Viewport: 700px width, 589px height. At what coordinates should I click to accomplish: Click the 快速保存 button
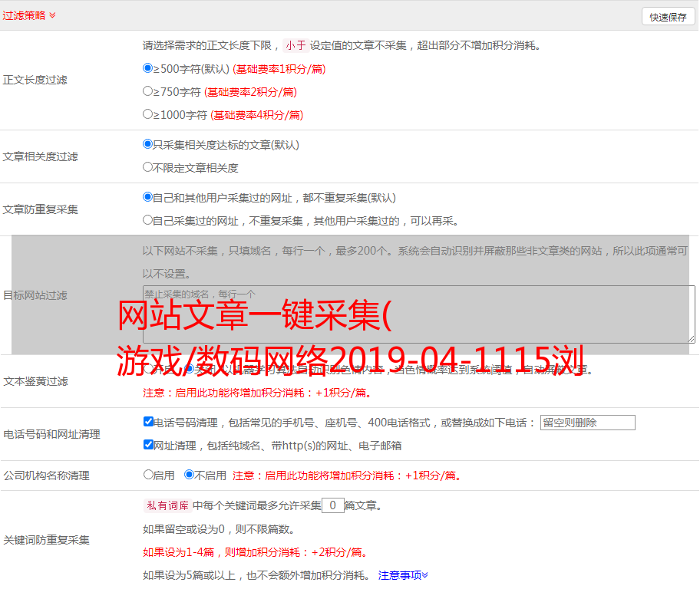(x=668, y=17)
